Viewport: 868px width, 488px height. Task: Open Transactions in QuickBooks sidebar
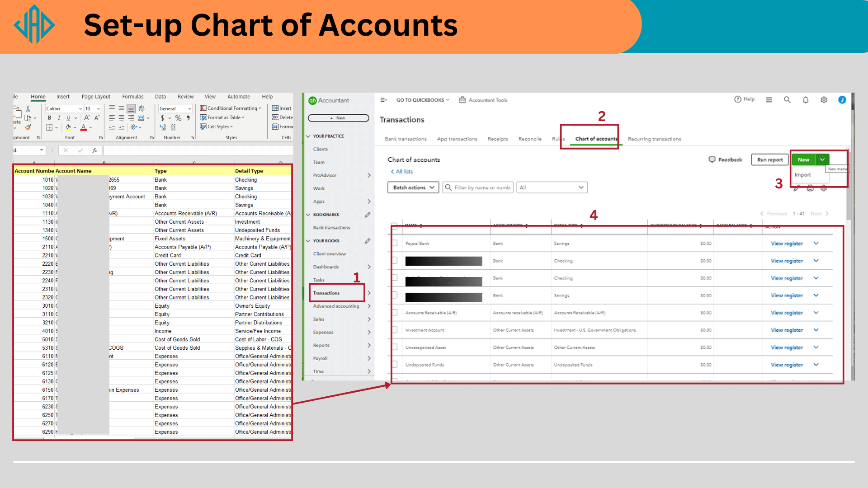pyautogui.click(x=326, y=293)
